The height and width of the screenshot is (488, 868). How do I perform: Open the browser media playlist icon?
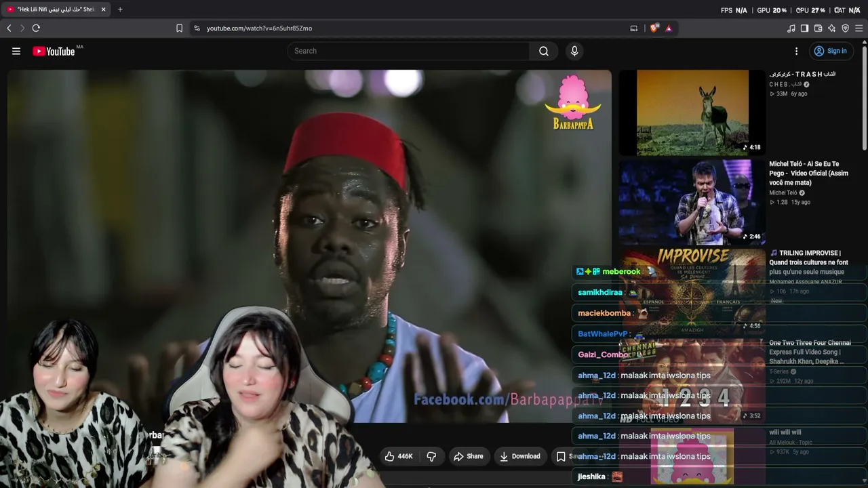[791, 28]
